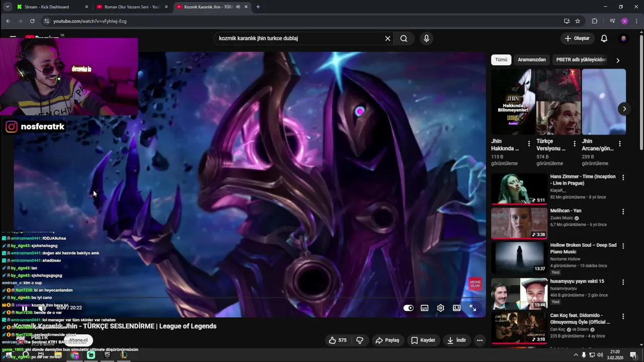Open Chrome three-dot menu
Viewport: 644px width, 362px height.
click(x=636, y=21)
